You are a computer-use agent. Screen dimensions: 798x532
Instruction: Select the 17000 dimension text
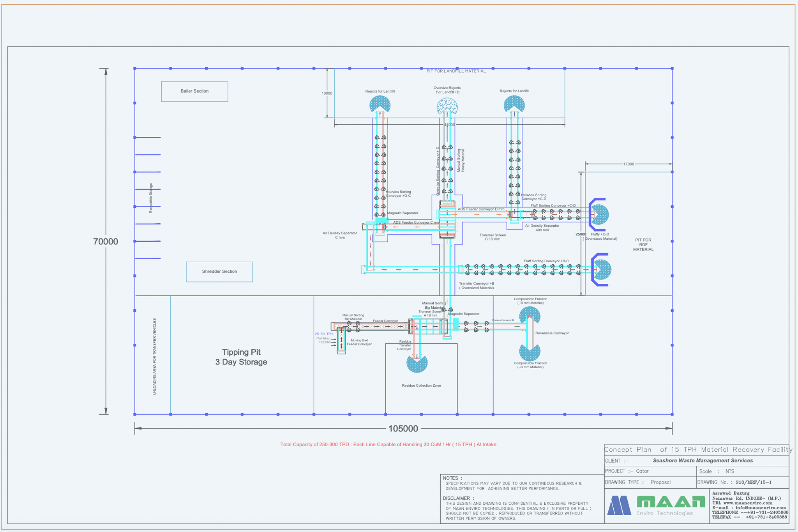pos(629,164)
